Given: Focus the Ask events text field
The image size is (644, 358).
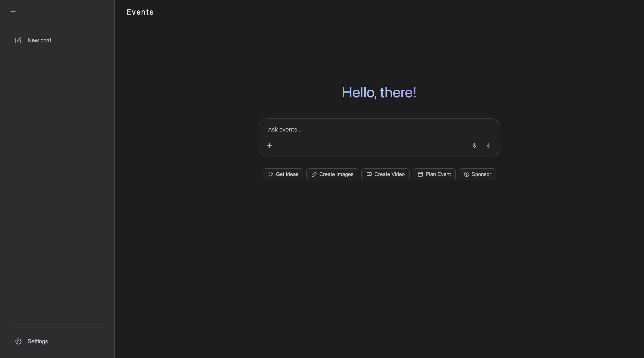Looking at the screenshot, I should [379, 130].
